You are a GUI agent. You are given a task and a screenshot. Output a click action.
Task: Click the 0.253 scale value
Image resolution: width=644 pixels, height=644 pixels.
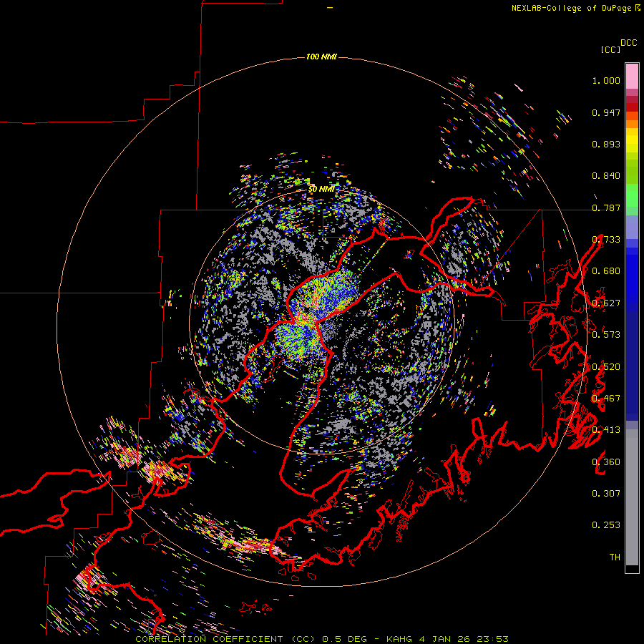click(x=606, y=525)
